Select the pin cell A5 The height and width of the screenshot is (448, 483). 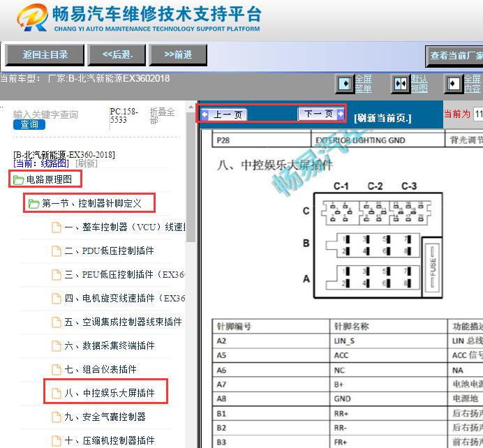point(271,355)
